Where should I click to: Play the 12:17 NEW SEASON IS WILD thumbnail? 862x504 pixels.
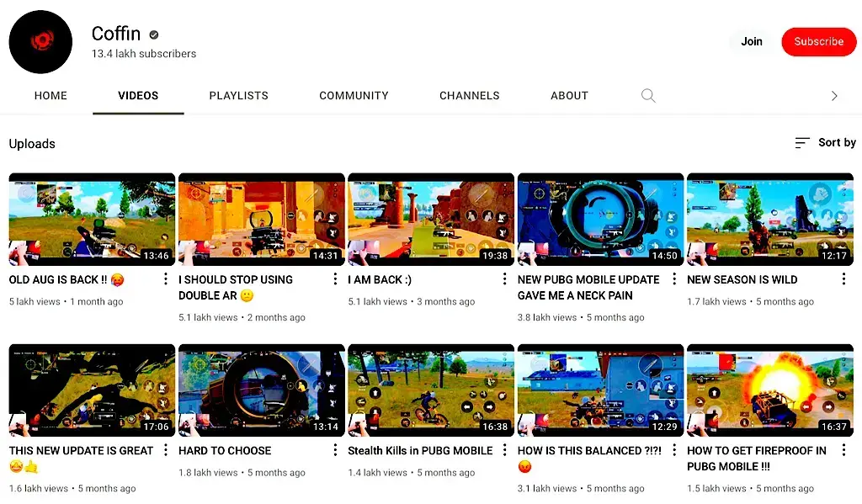(770, 220)
